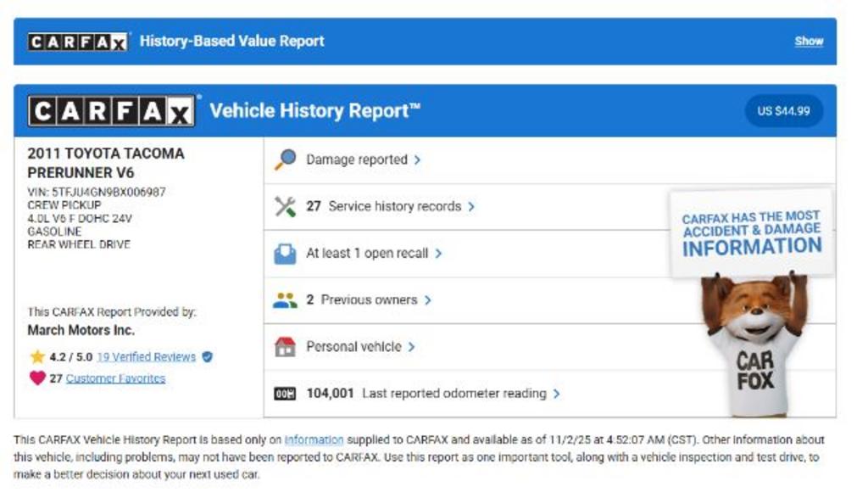Viewport: 868px width, 498px height.
Task: Open the 19 Verified Reviews link
Action: point(146,357)
